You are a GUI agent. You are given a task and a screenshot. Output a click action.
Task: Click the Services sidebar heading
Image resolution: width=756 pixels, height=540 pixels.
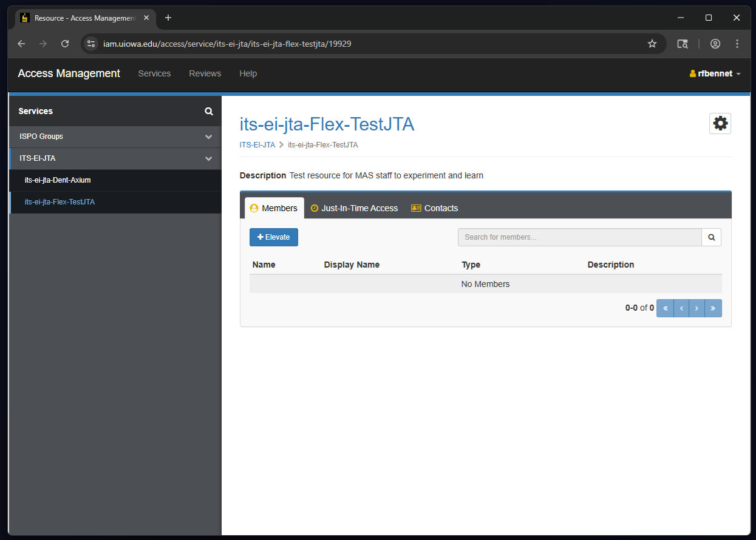[x=36, y=111]
